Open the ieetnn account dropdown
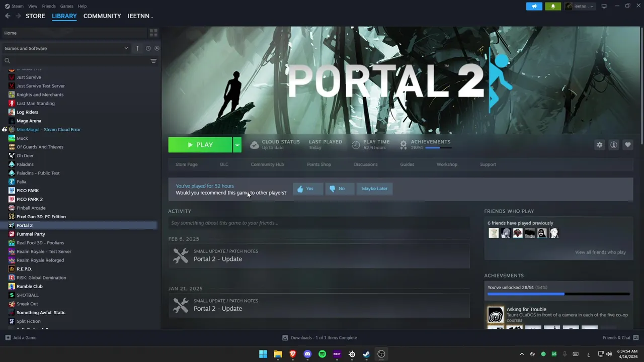The width and height of the screenshot is (644, 362). 580,6
